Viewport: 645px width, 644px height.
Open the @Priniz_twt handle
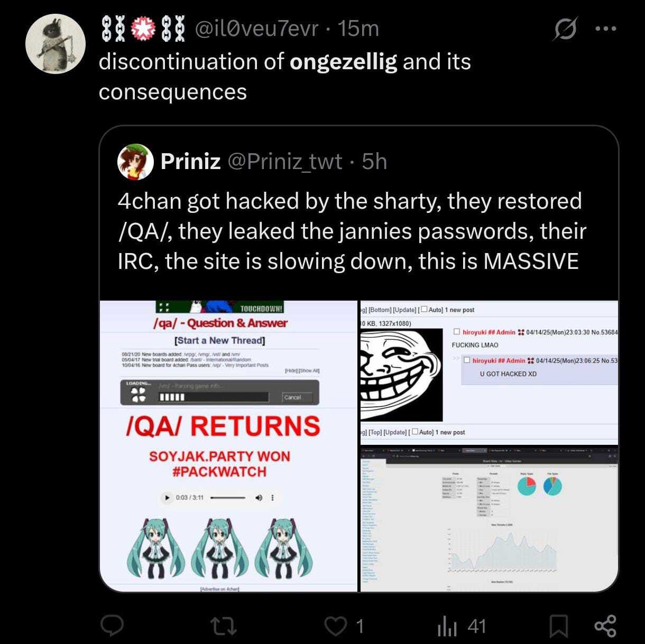click(284, 161)
